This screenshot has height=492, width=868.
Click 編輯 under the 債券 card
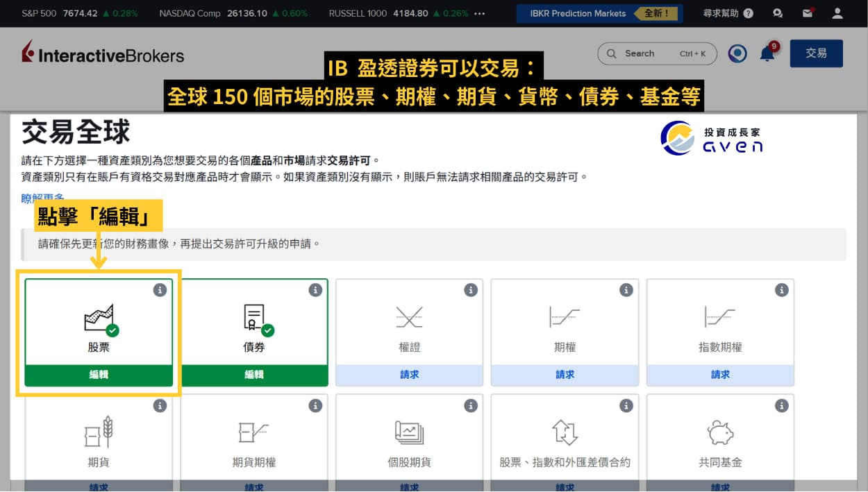(254, 375)
